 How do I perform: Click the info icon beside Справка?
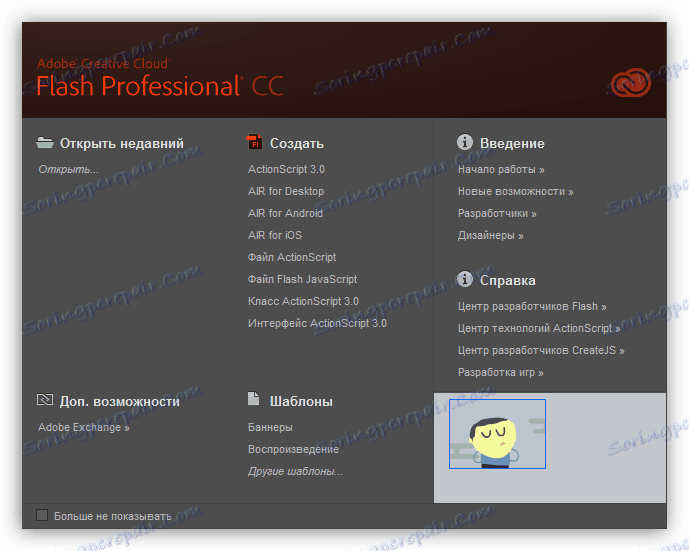pyautogui.click(x=465, y=279)
